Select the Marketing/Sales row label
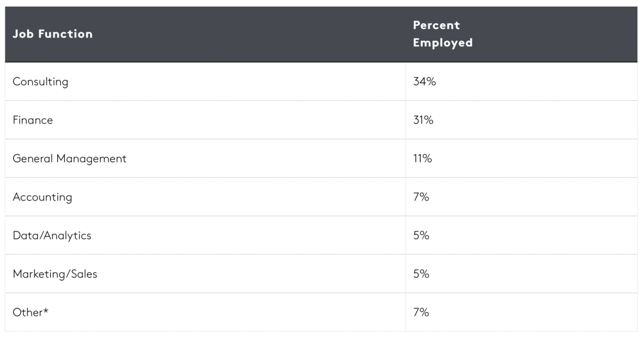 [55, 274]
